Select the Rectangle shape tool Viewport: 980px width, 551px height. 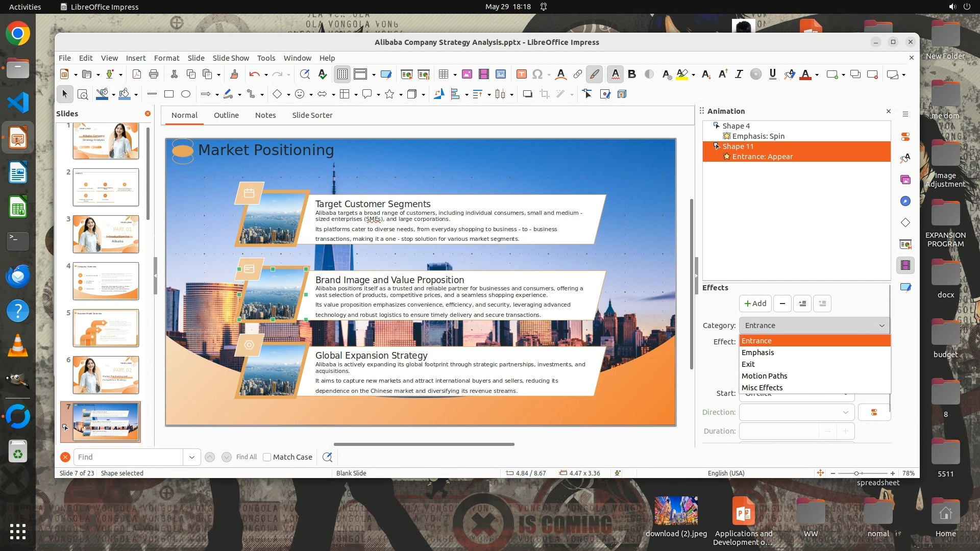click(169, 94)
